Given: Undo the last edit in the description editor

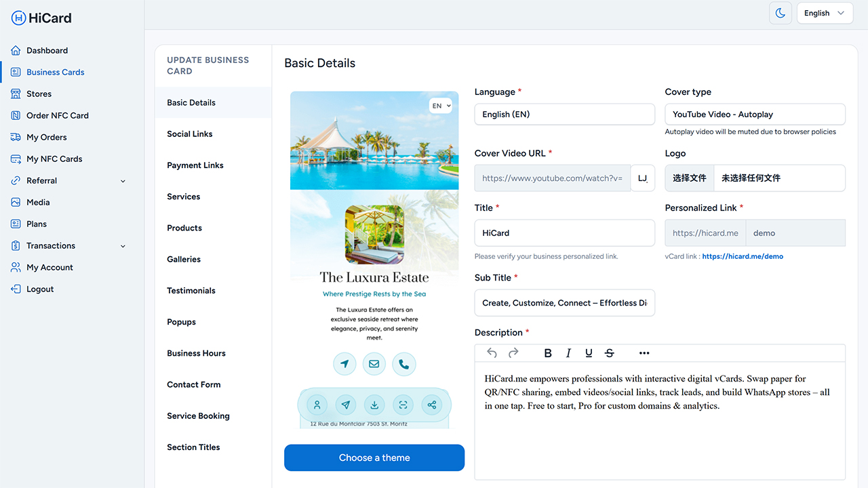Looking at the screenshot, I should pos(492,353).
